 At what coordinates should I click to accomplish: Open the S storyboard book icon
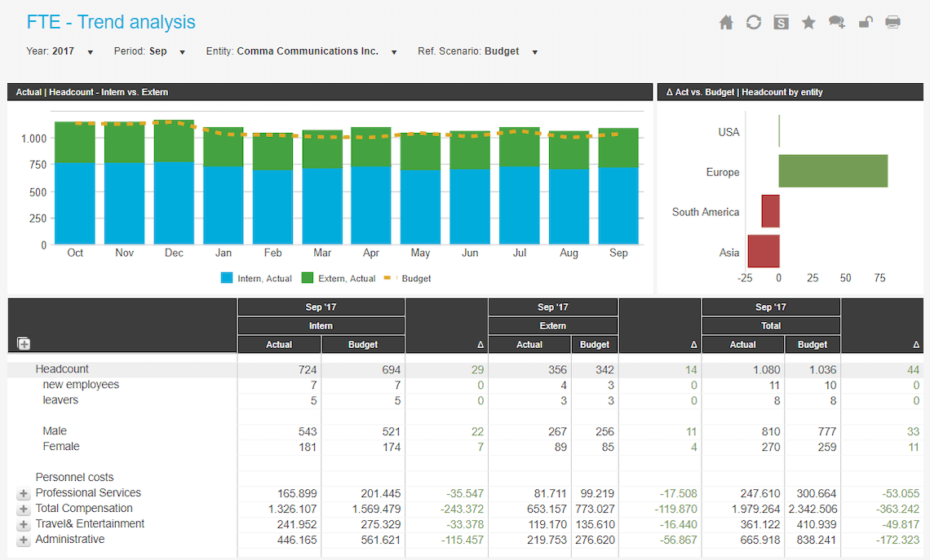782,23
